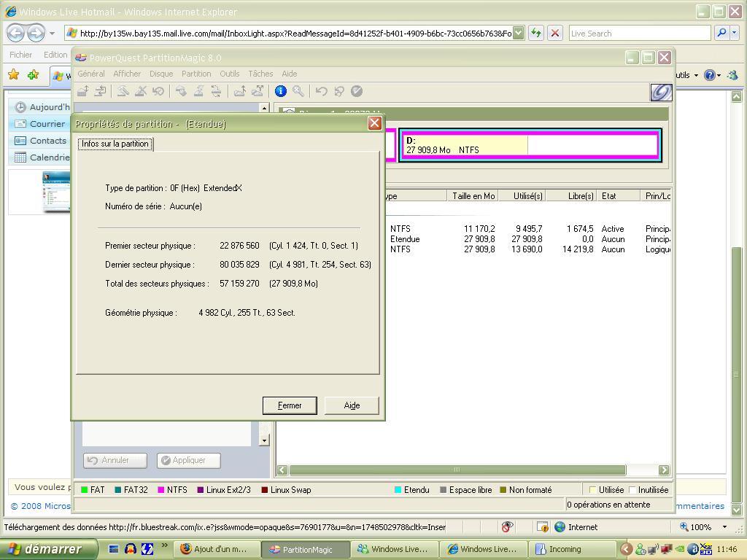Select the 11 170,2 NTFS partition row

point(529,228)
